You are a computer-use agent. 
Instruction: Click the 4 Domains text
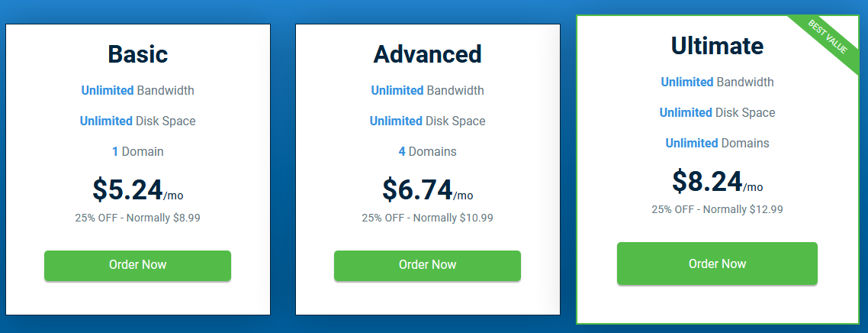pyautogui.click(x=427, y=151)
